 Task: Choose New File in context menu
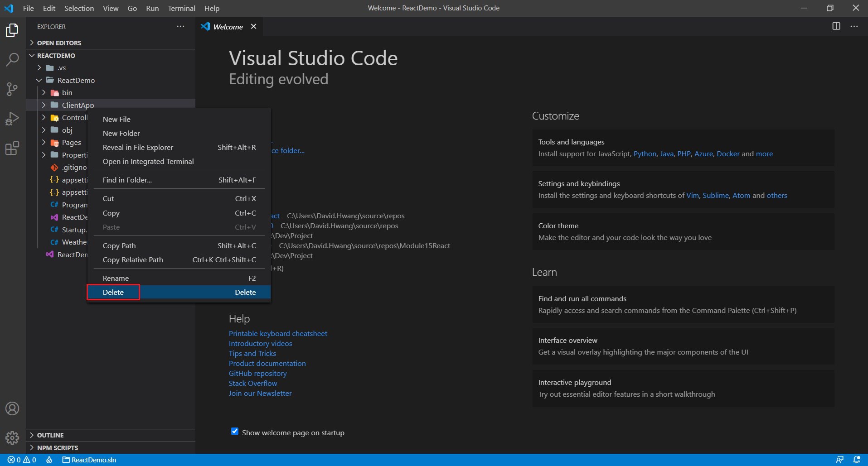tap(179, 119)
